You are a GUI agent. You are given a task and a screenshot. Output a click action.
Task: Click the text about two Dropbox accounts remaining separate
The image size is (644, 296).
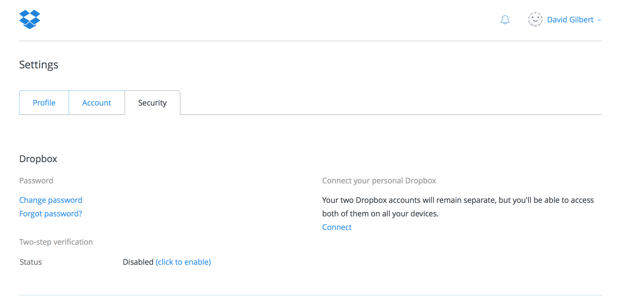[x=458, y=207]
